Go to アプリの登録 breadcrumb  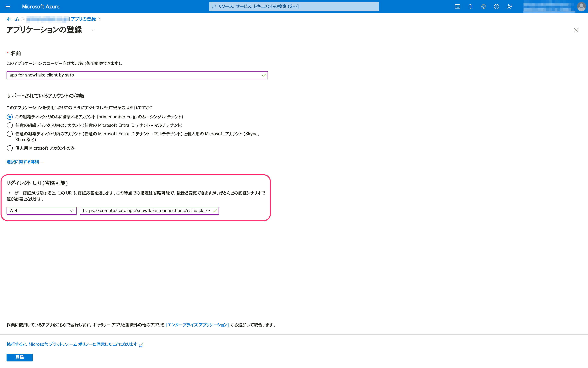[x=83, y=19]
